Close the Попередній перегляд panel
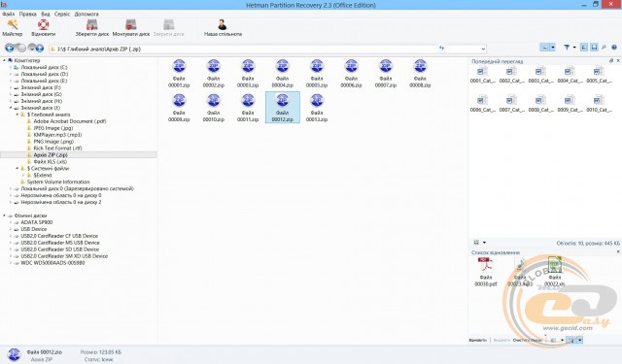The width and height of the screenshot is (622, 364). (x=618, y=60)
